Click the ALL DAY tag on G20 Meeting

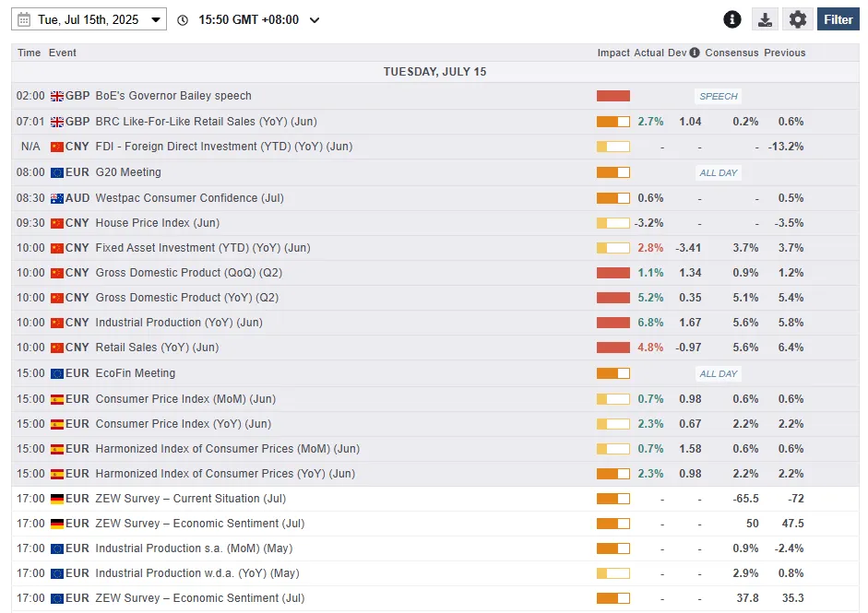(x=718, y=172)
